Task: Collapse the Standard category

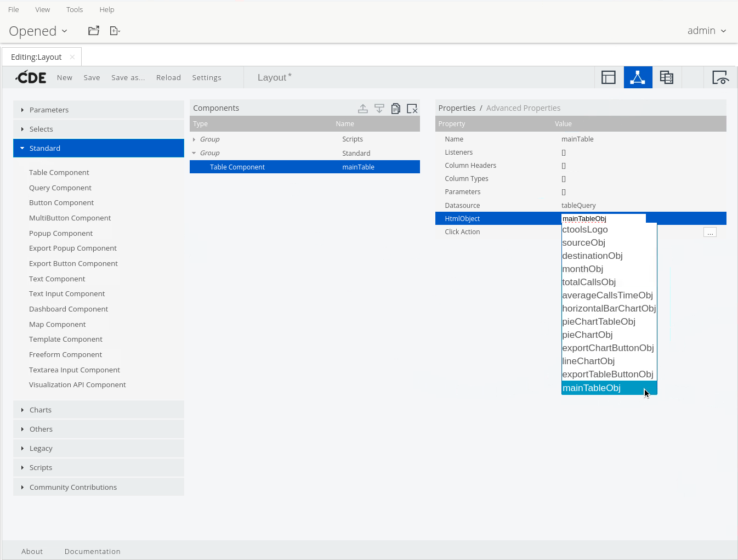Action: click(45, 148)
